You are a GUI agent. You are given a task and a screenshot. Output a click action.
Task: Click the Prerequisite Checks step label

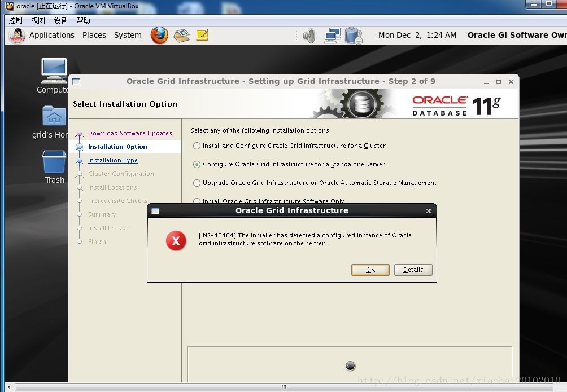coord(118,201)
